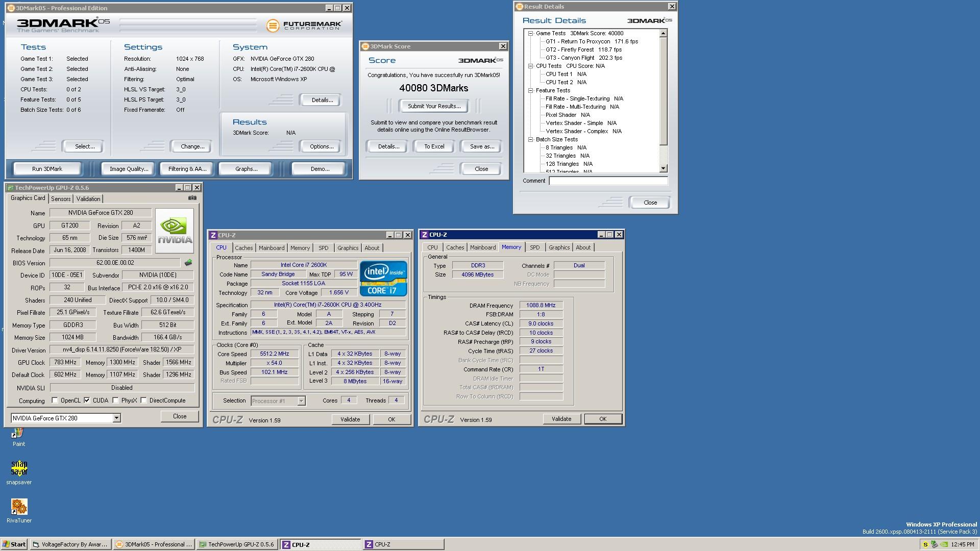Click the Start button

(14, 544)
